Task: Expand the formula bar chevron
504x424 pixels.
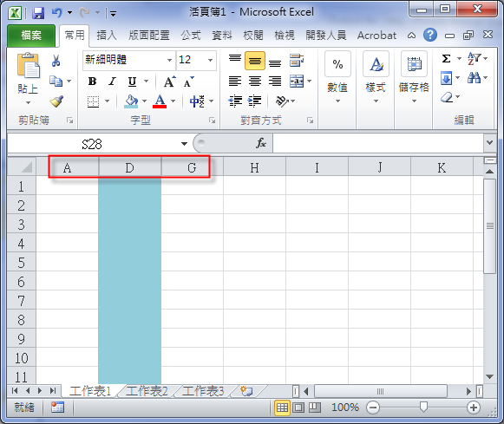Action: click(x=490, y=142)
